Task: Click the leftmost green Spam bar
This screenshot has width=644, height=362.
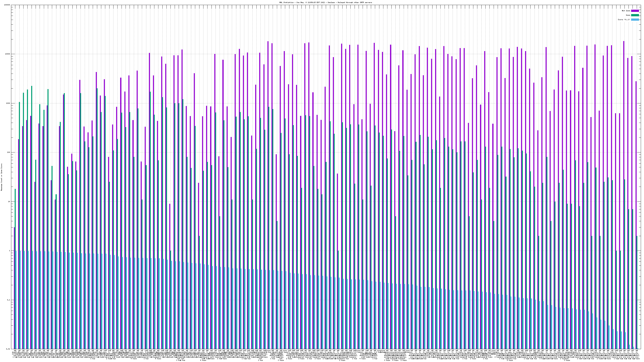Action: click(15, 268)
